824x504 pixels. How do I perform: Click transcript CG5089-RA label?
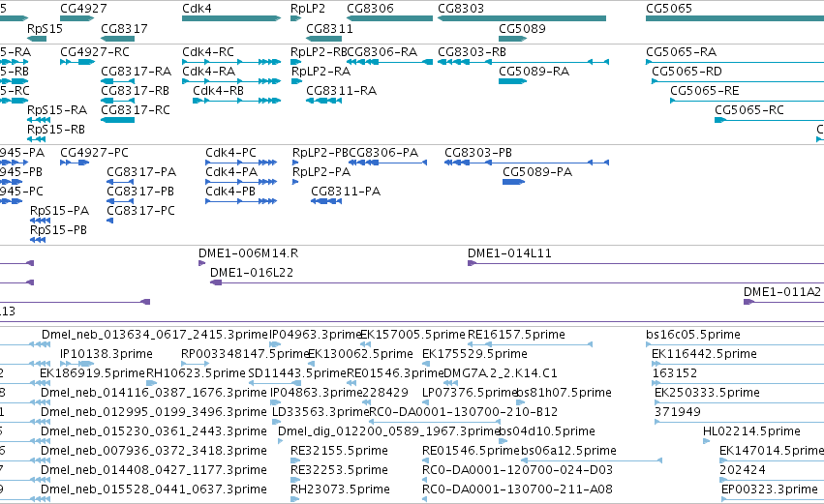click(x=534, y=72)
